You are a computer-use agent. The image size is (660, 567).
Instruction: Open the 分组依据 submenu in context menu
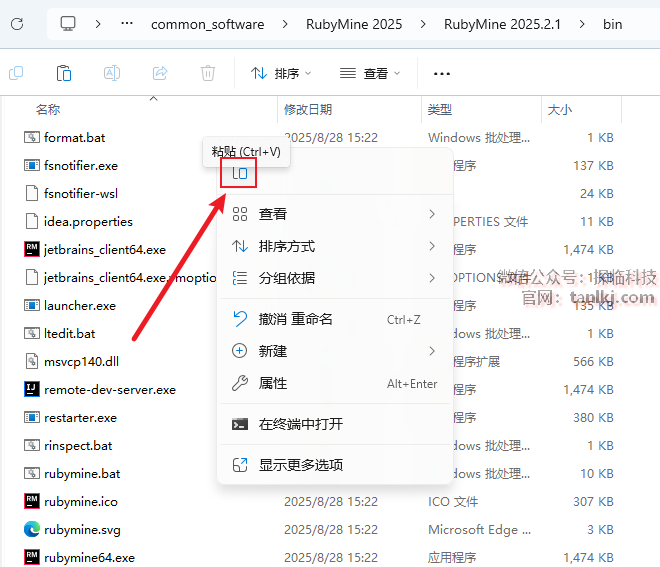tap(335, 278)
